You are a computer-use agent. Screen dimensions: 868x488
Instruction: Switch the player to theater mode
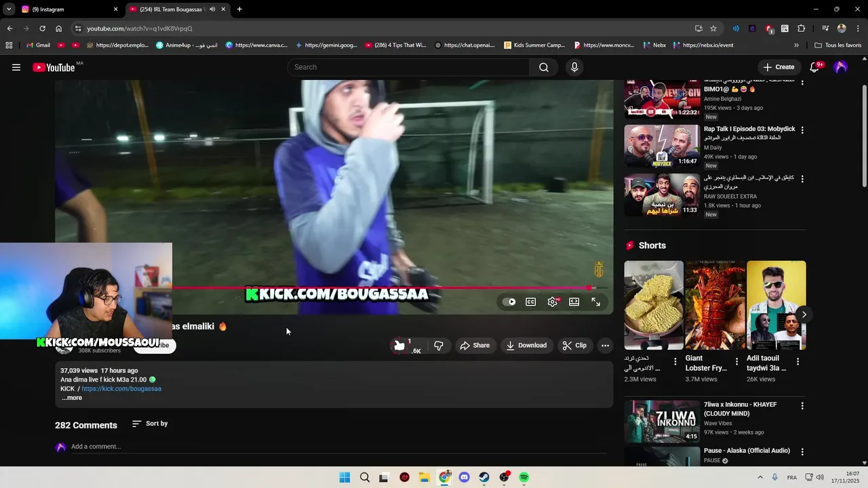(574, 302)
